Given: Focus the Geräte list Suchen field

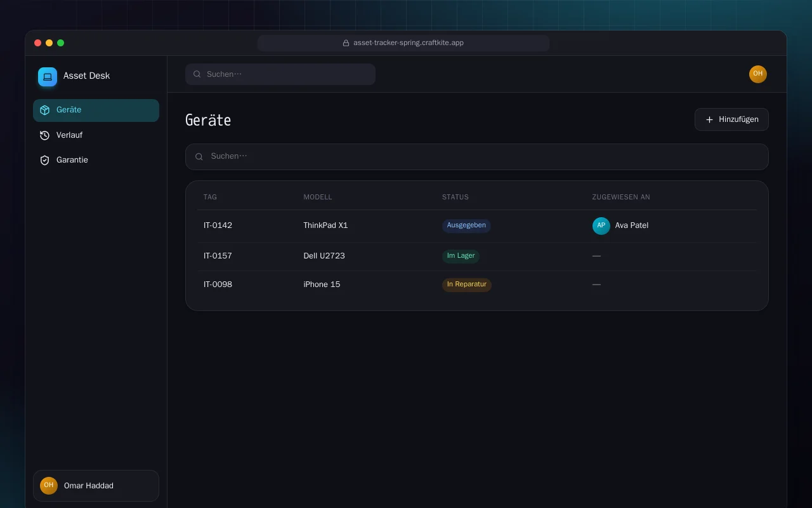Looking at the screenshot, I should (477, 157).
